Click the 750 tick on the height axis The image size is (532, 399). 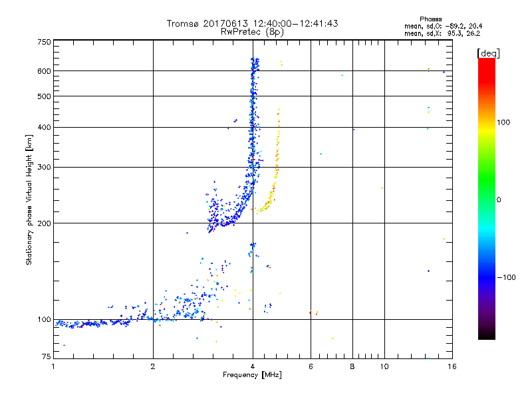(44, 41)
